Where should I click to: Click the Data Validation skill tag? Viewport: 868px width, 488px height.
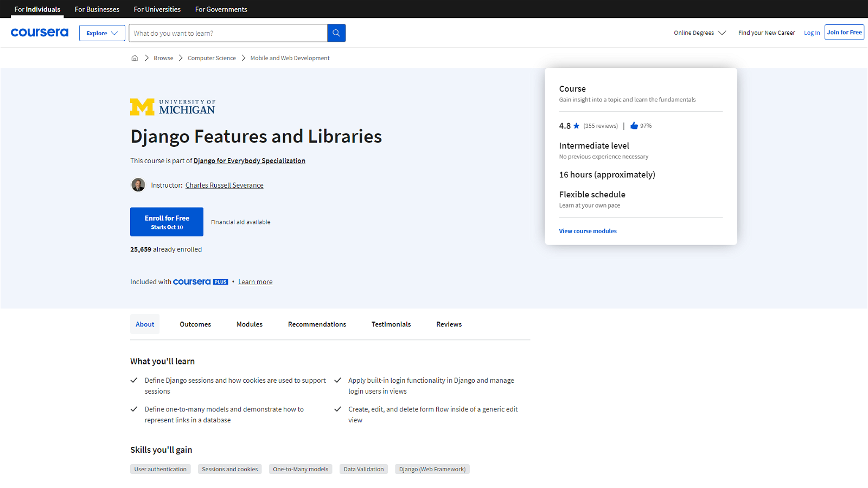click(x=363, y=469)
